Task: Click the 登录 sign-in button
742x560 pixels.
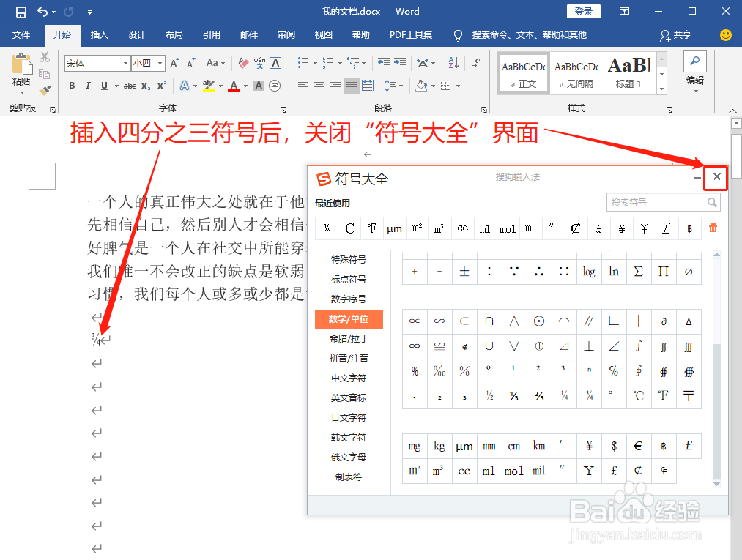Action: 584,12
